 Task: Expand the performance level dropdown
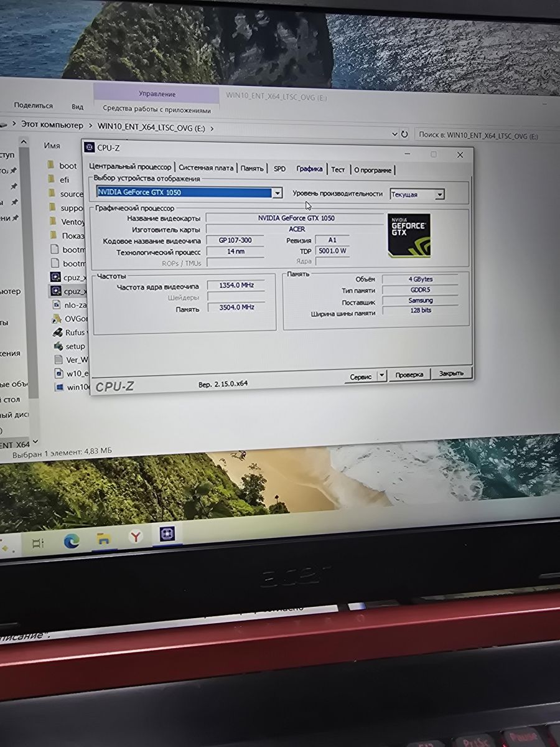click(x=439, y=194)
